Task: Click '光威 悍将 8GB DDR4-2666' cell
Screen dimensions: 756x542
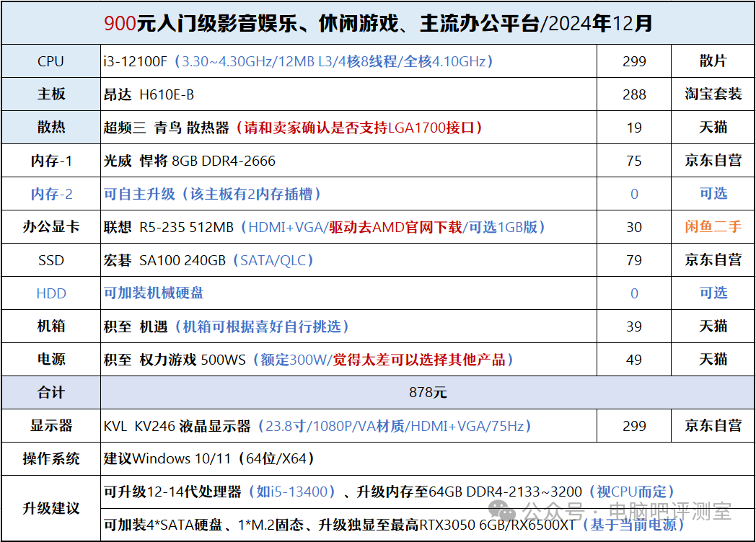Action: pyautogui.click(x=348, y=161)
